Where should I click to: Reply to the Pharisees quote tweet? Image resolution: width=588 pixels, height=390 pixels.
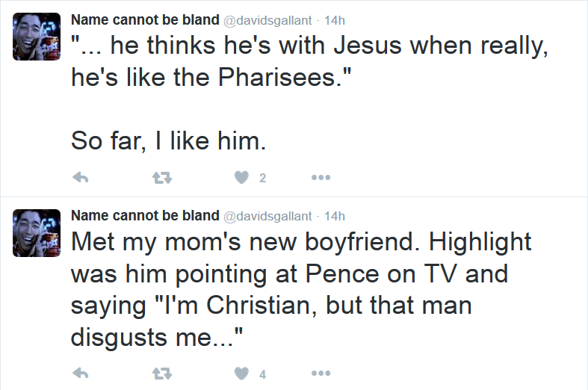pos(80,177)
